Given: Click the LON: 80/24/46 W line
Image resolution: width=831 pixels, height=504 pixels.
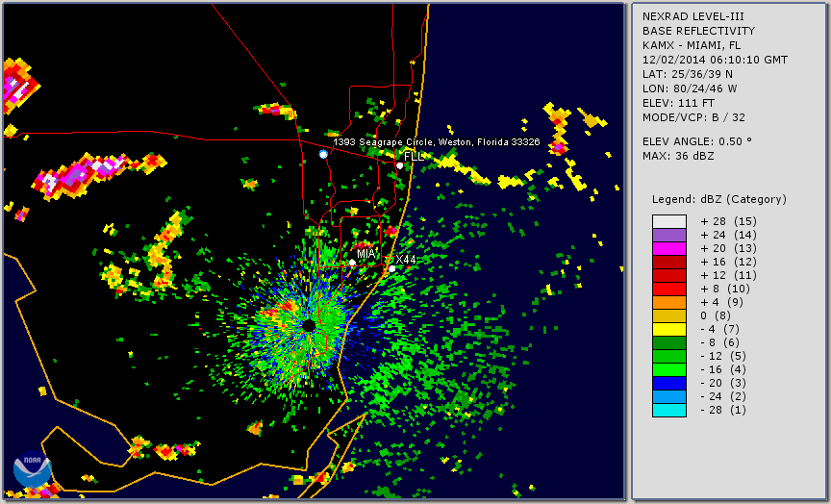Looking at the screenshot, I should point(690,89).
